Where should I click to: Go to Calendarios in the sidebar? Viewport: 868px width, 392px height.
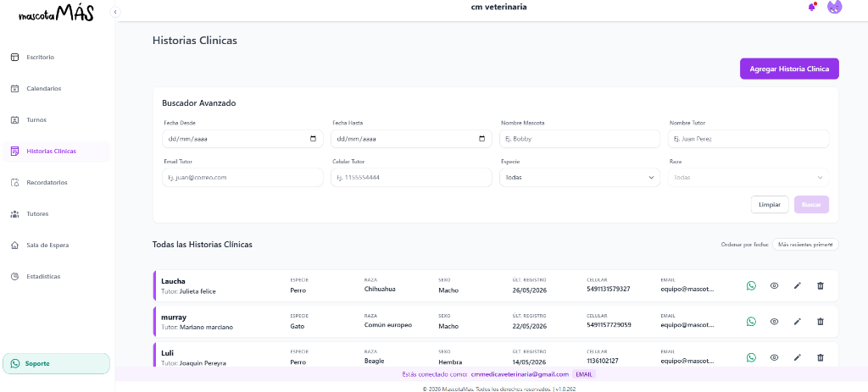coord(44,88)
